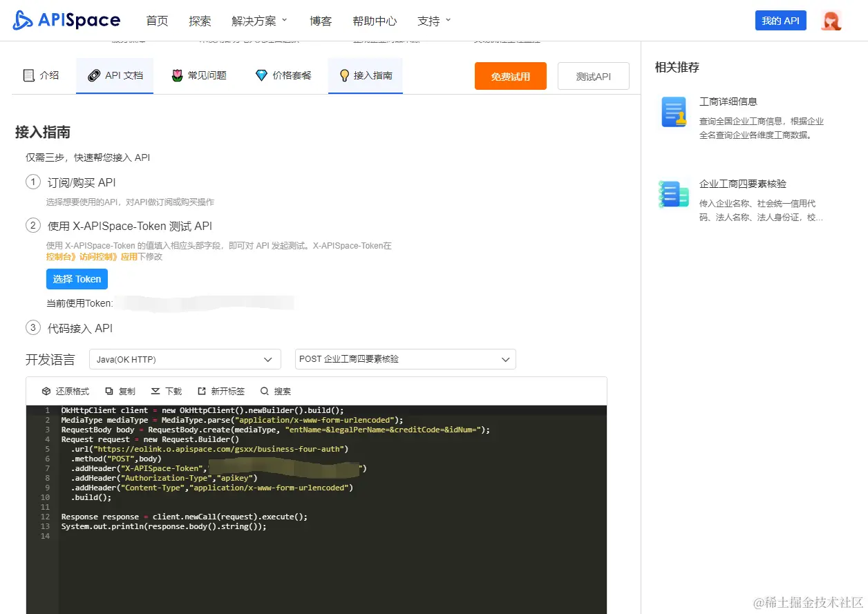Expand the 支持 nav menu
The height and width of the screenshot is (614, 868).
(434, 21)
